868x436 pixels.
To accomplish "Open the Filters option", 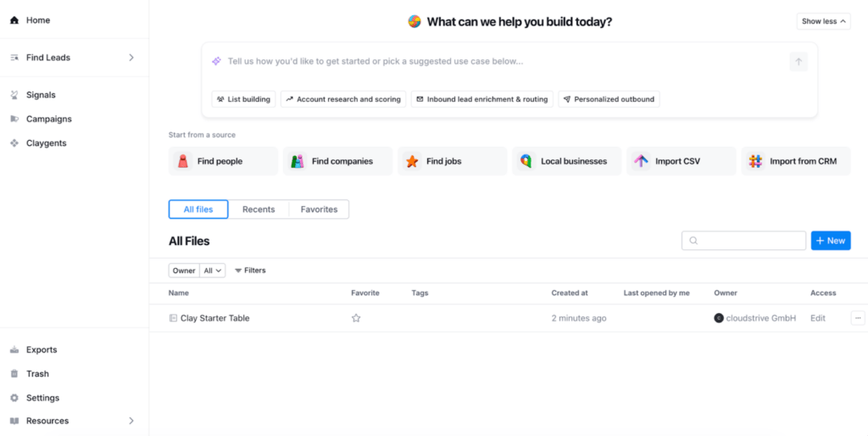I will pos(250,271).
